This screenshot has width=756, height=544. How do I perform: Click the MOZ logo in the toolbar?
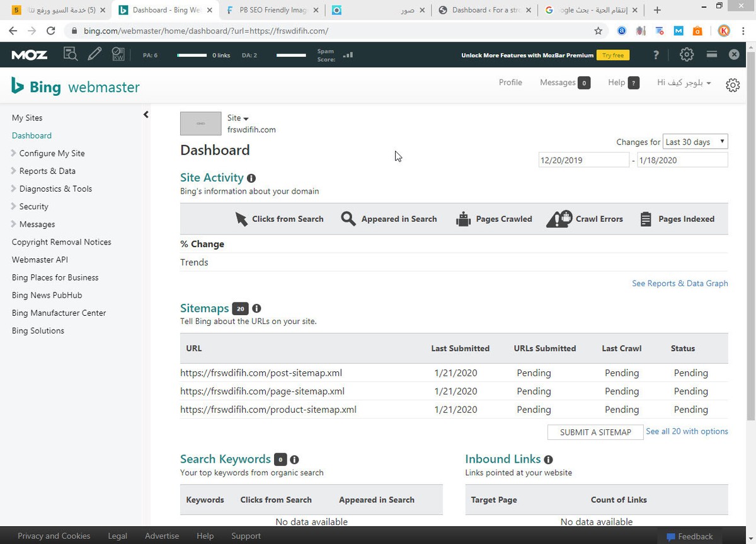tap(30, 55)
